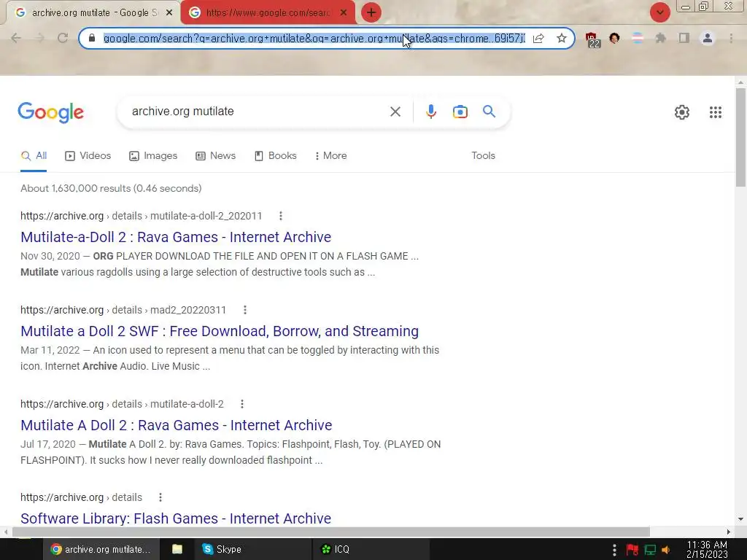This screenshot has height=560, width=747.
Task: Click the mutilate-a-doll-2_202011 URL breadcrumb
Action: (141, 216)
